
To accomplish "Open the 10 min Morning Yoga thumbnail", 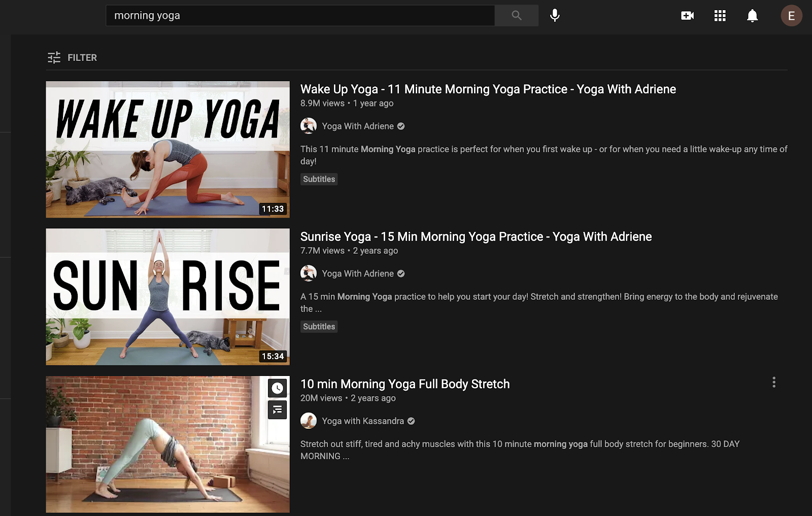I will [168, 444].
